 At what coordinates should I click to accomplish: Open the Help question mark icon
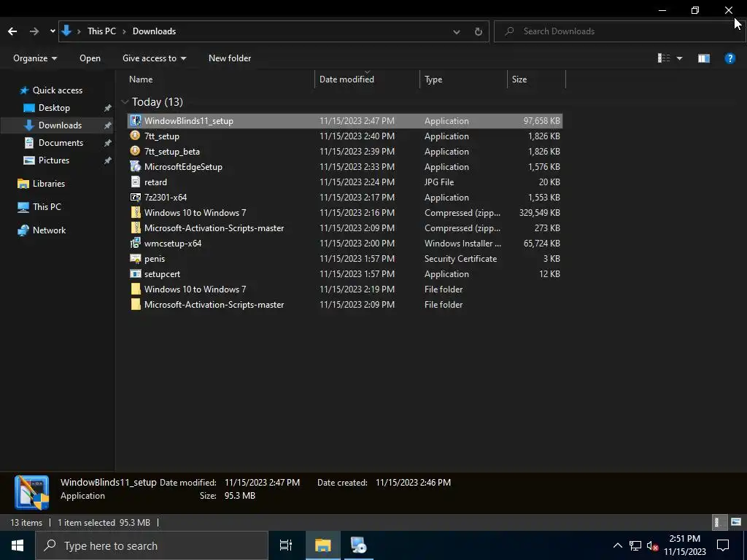(x=729, y=58)
